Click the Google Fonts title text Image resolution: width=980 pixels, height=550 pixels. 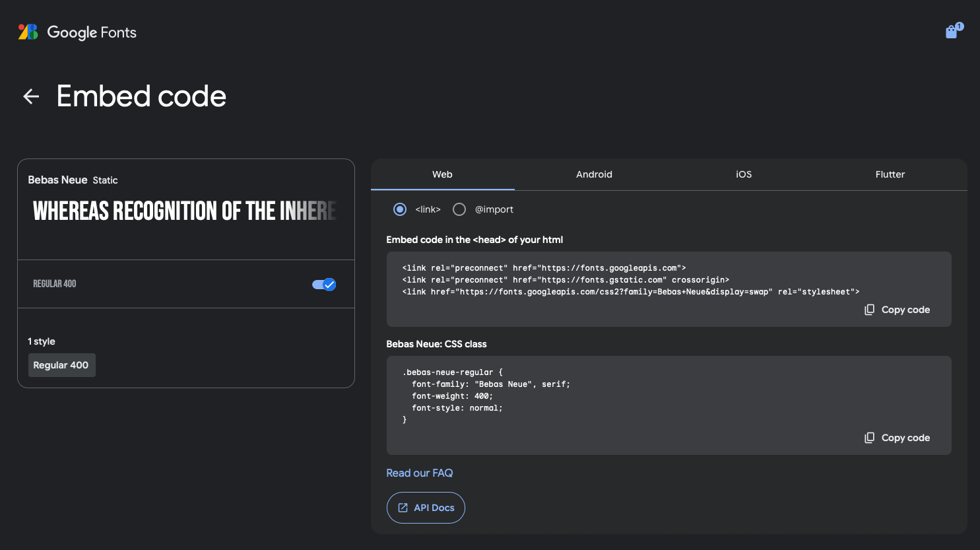pyautogui.click(x=92, y=32)
